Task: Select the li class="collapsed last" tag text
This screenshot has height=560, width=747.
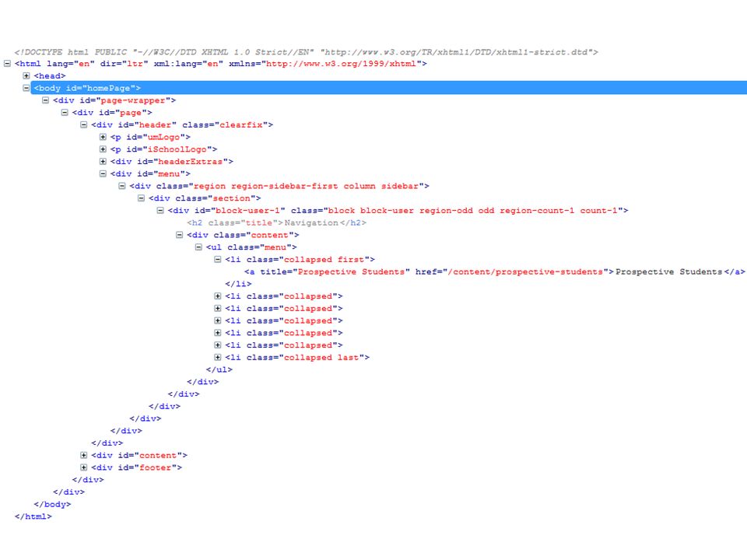Action: (x=296, y=357)
